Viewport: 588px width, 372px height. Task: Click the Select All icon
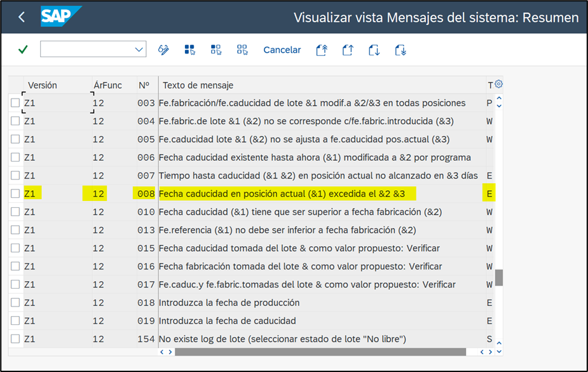190,50
